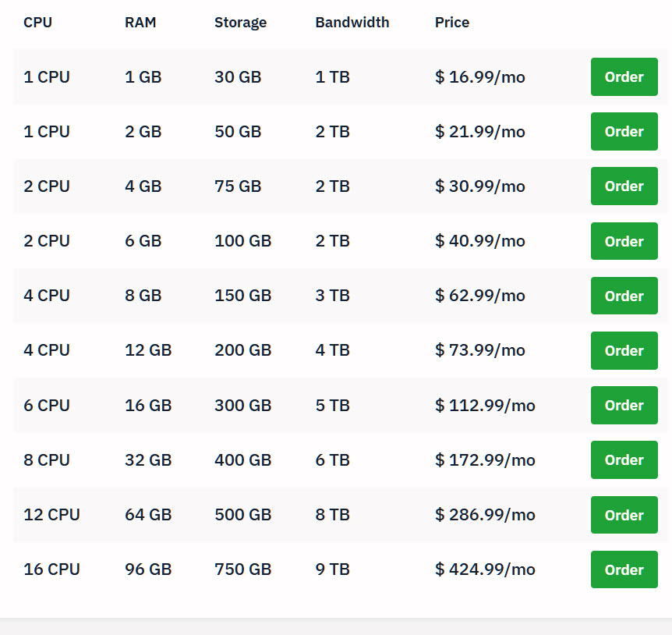The width and height of the screenshot is (672, 635).
Task: Click the 4 TB bandwidth cell
Action: (333, 350)
